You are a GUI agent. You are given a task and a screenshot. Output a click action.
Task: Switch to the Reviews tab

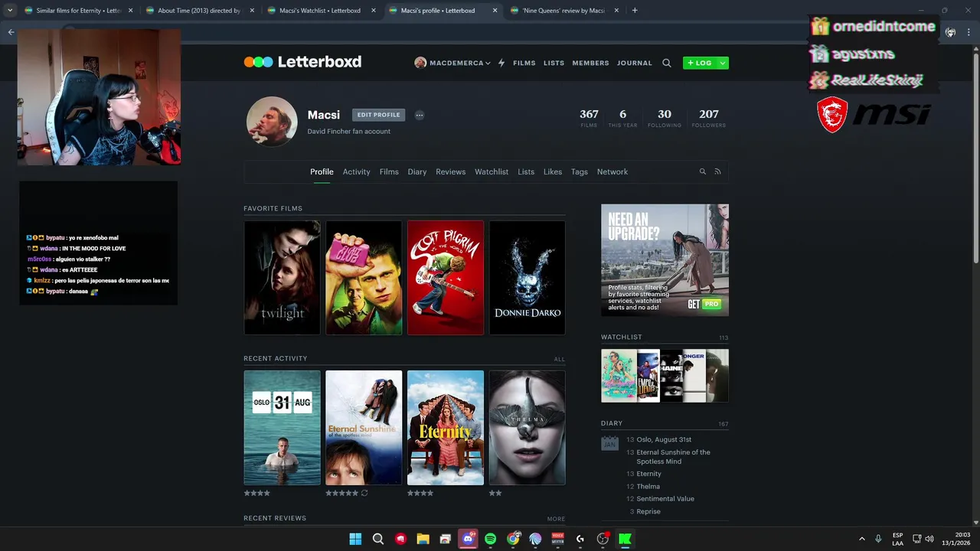tap(450, 172)
